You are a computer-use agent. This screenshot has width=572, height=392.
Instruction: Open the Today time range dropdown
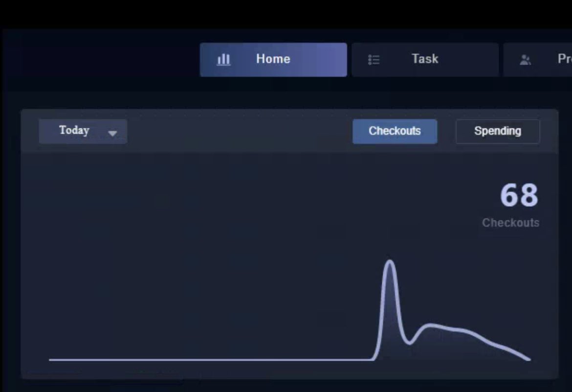click(x=83, y=131)
